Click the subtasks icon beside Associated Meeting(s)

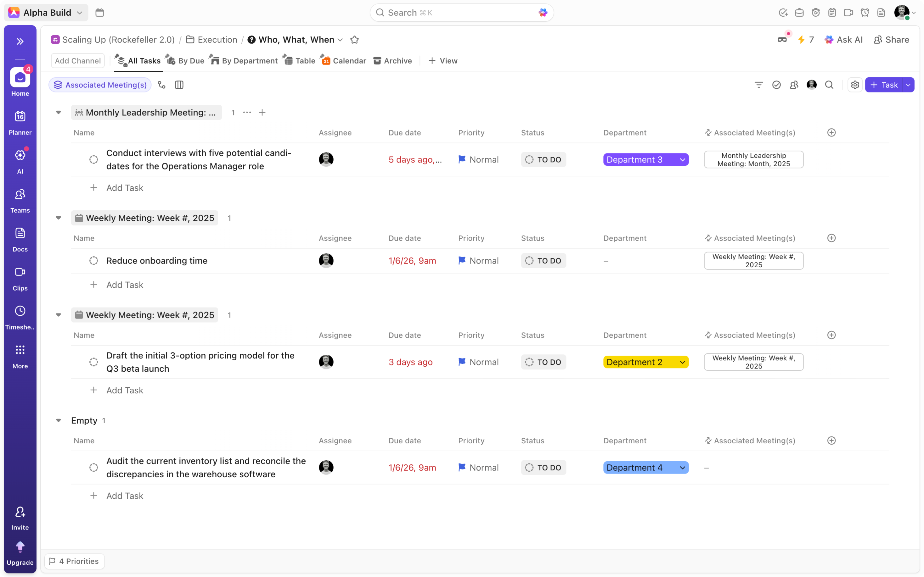[x=162, y=85]
